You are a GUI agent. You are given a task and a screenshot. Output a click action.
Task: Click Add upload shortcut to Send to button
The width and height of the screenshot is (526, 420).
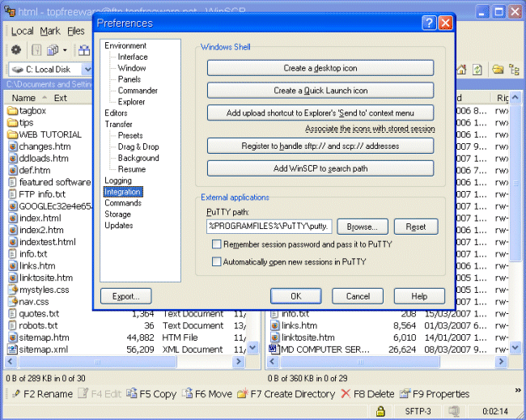320,113
